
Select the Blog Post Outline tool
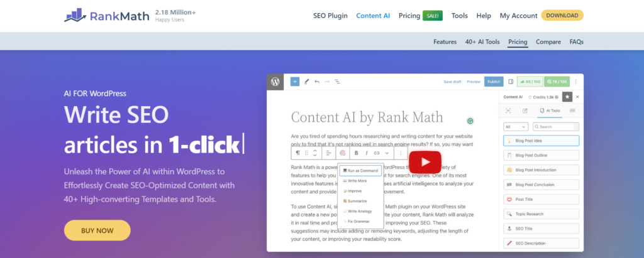[x=541, y=156]
